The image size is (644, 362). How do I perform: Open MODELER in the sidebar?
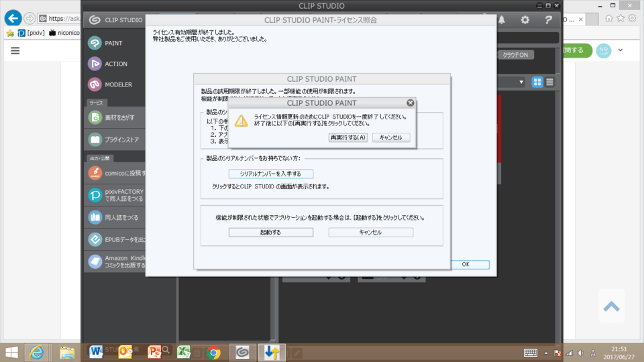95,84
